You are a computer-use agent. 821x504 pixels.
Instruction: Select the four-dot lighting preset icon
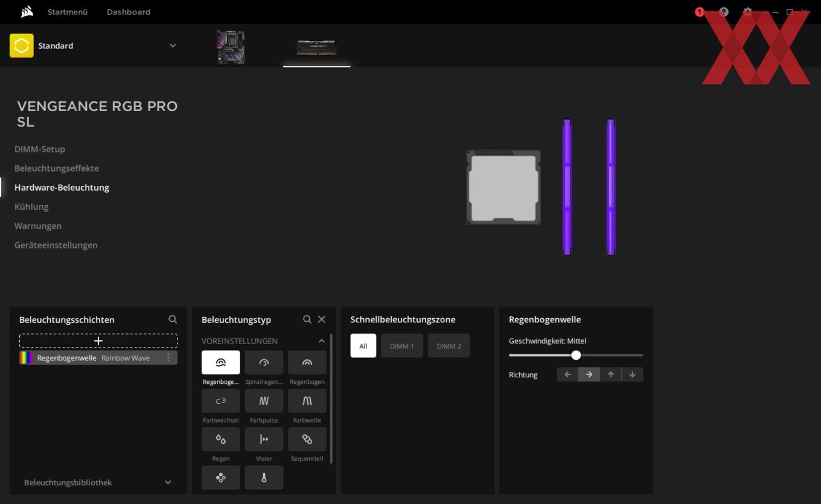[x=220, y=477]
